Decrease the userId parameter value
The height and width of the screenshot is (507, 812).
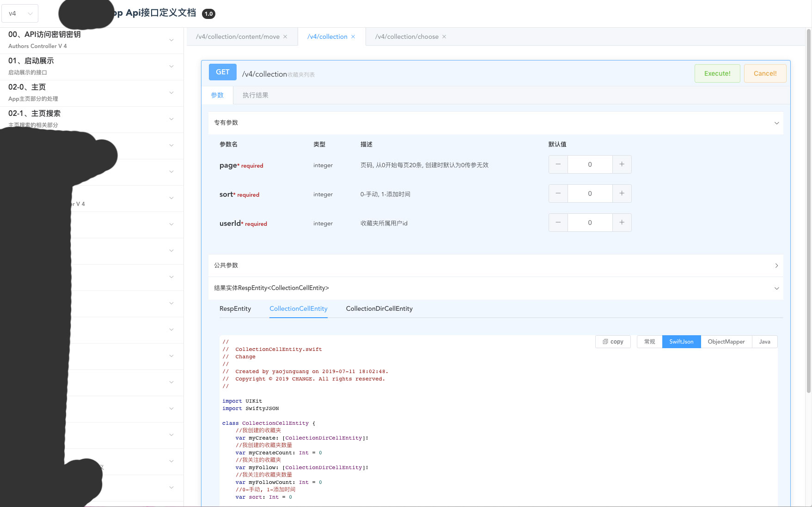tap(558, 223)
